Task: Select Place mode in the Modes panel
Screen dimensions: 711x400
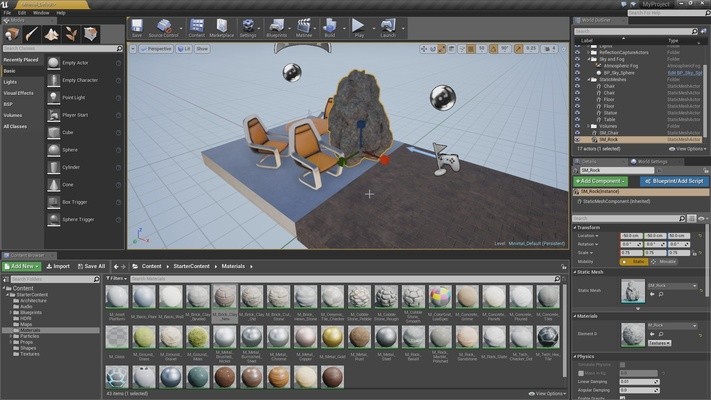Action: tap(12, 34)
